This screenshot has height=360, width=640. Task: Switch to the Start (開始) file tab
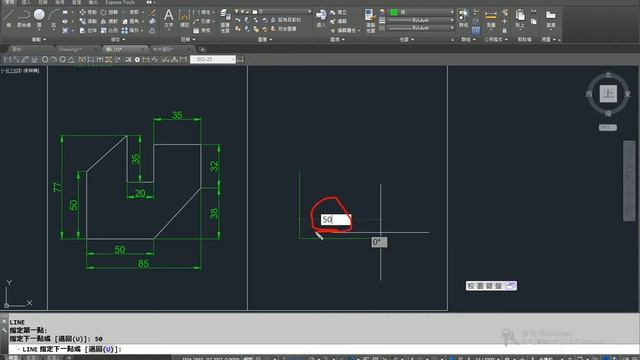tap(17, 49)
